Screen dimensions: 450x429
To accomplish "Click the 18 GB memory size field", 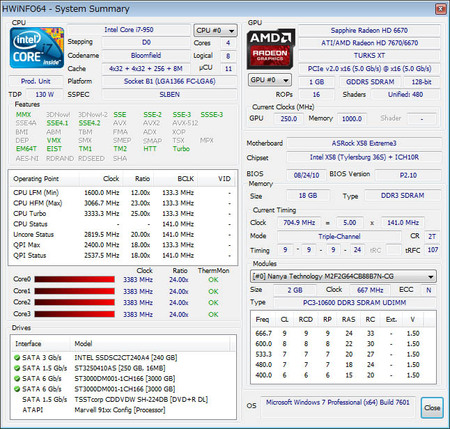I will (x=308, y=196).
